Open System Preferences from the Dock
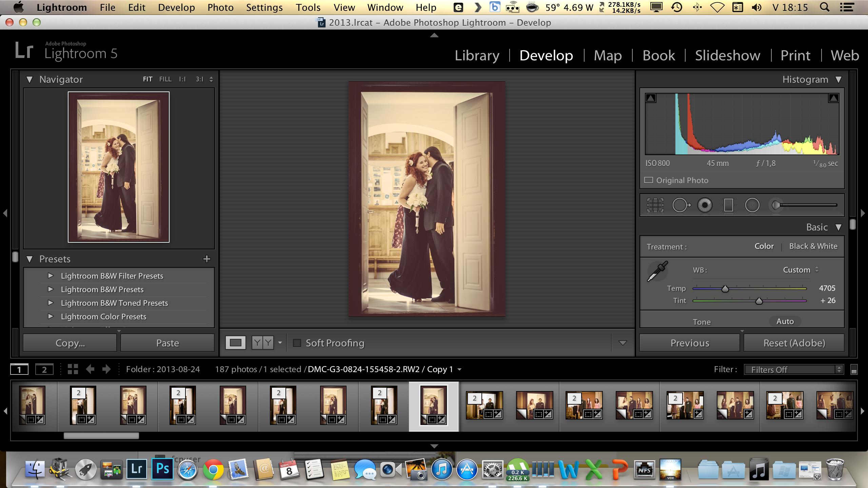The width and height of the screenshot is (868, 488). coord(492,469)
